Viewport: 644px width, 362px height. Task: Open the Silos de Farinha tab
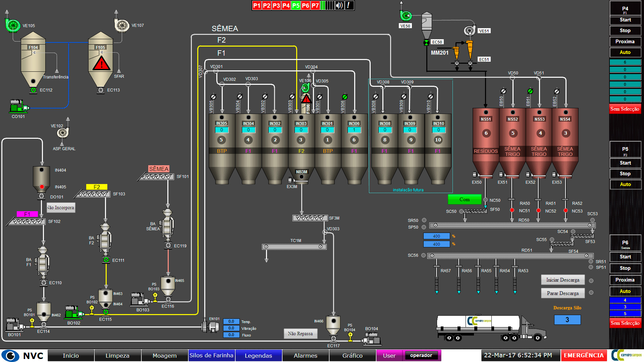[x=211, y=355]
